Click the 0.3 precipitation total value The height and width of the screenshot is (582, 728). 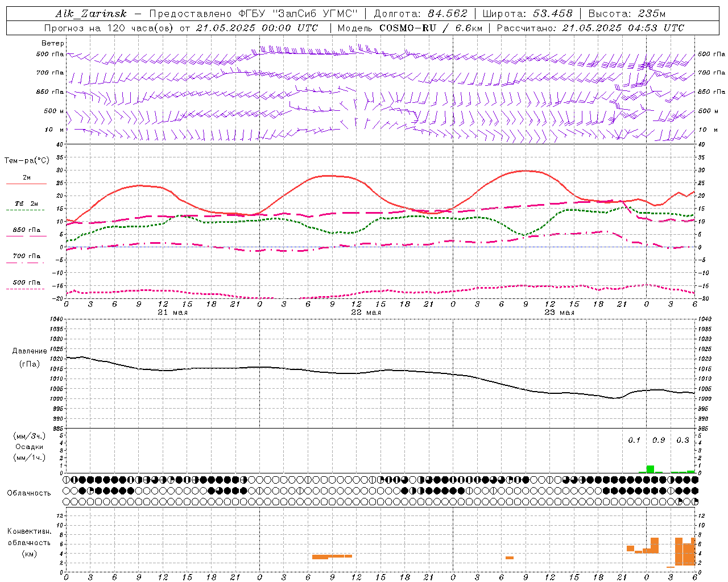click(x=682, y=440)
